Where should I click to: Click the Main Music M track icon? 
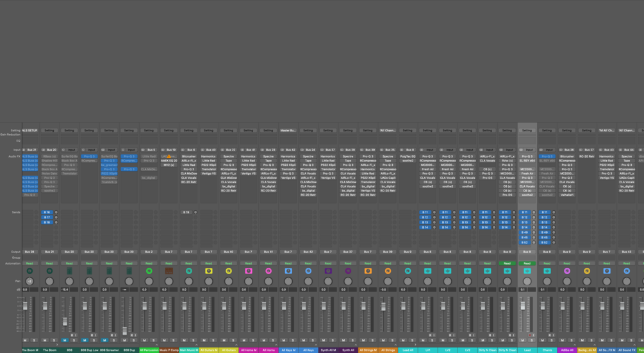coord(188,271)
